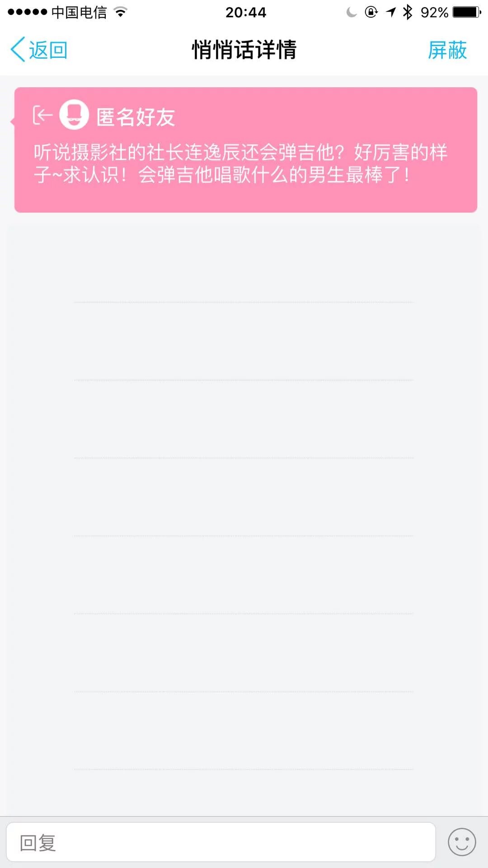488x868 pixels.
Task: Tap the 悄悄话详情 page title
Action: click(244, 50)
